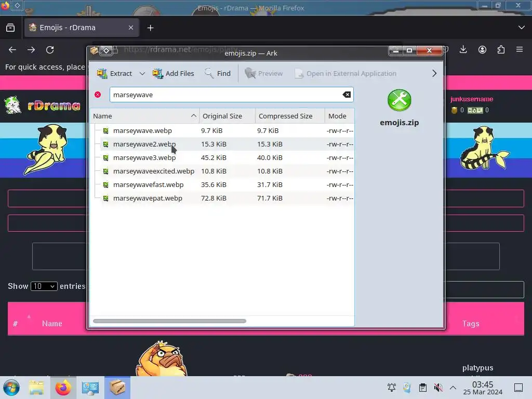
Task: Open Firefox downloads panel
Action: click(x=463, y=50)
